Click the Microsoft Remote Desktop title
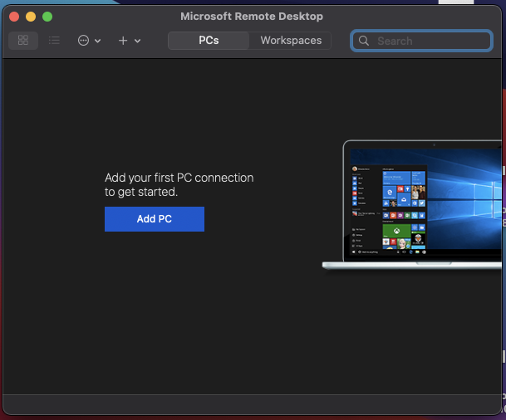Screen dimensions: 506x420 point(252,16)
